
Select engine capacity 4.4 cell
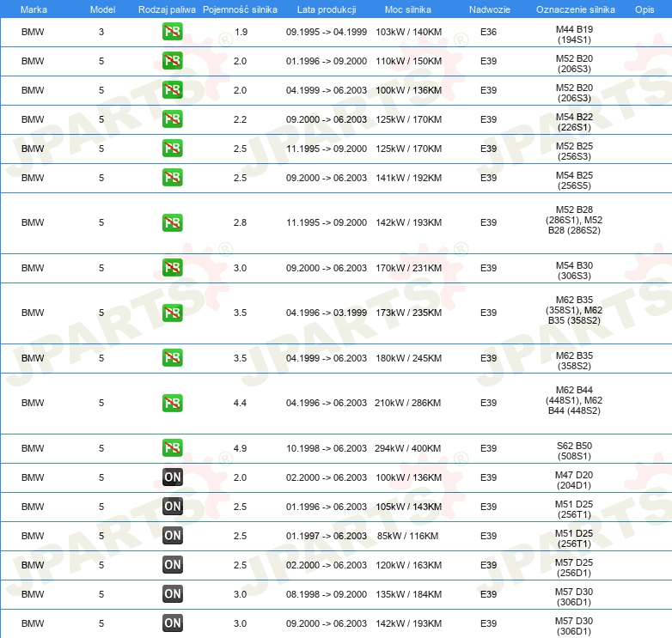240,403
